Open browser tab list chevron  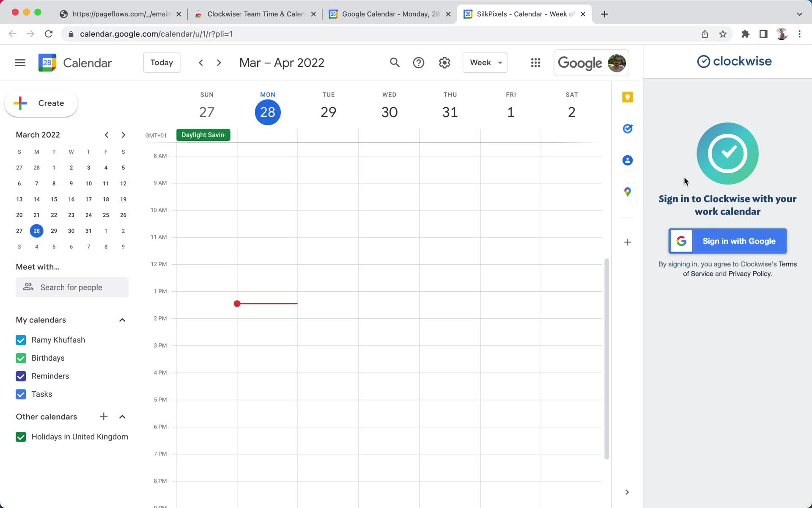coord(799,14)
